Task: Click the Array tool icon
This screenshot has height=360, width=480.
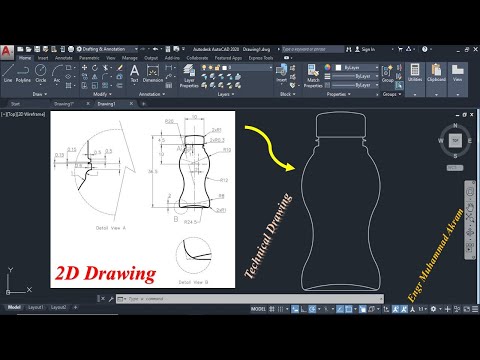Action: 106,86
